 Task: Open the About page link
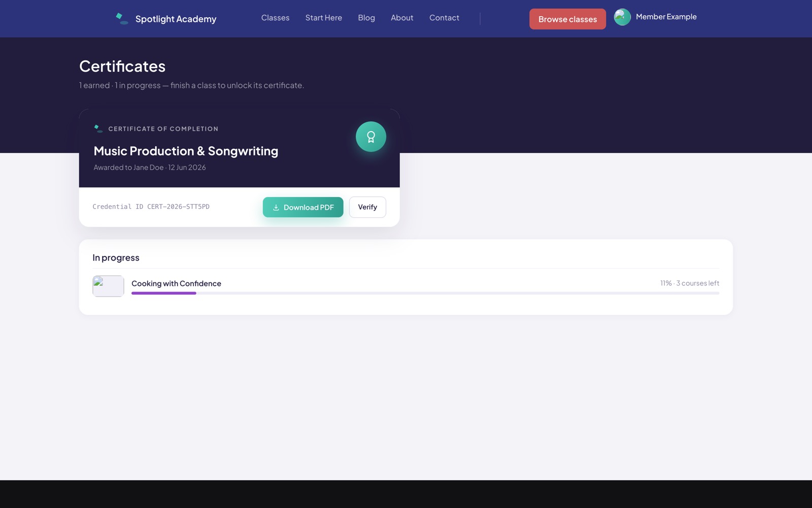[402, 18]
